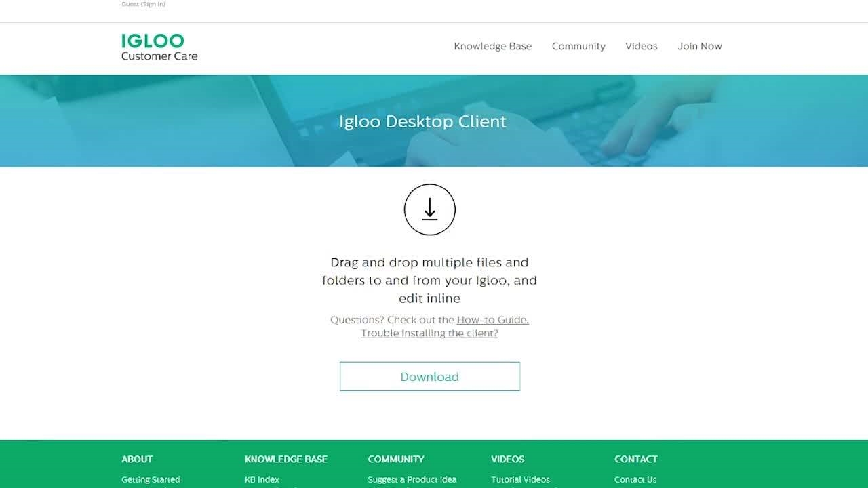868x488 pixels.
Task: Open Trouble installing the client link
Action: pos(429,333)
